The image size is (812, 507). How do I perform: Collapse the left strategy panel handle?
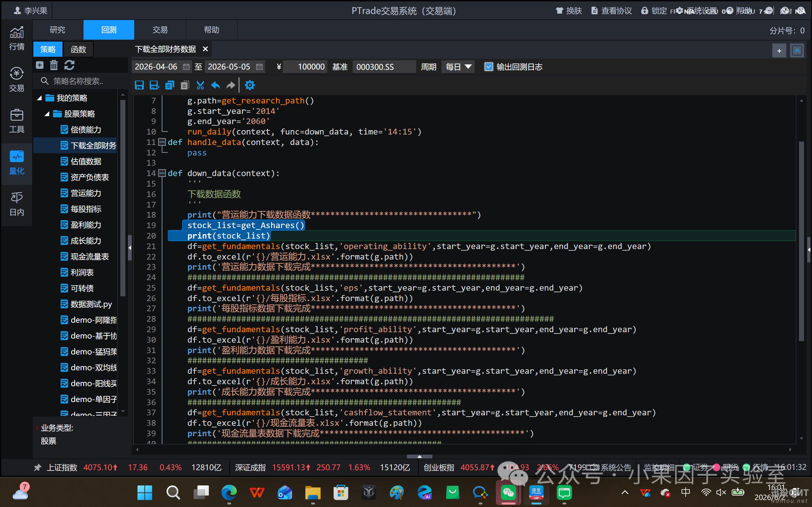pos(130,248)
